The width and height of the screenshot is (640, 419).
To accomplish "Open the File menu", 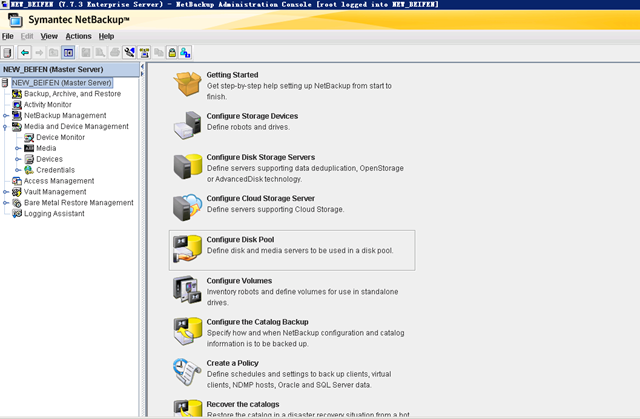I will (8, 36).
